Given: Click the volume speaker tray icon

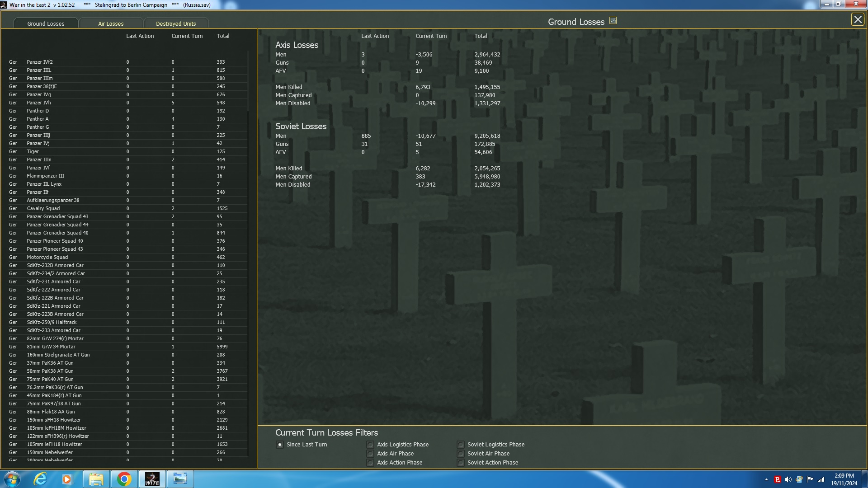Looking at the screenshot, I should tap(788, 479).
